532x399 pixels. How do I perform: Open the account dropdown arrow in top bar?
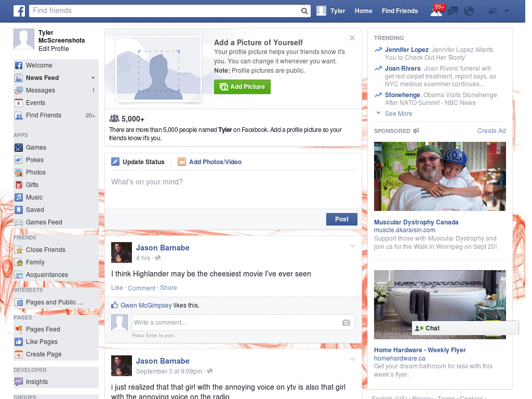point(507,11)
